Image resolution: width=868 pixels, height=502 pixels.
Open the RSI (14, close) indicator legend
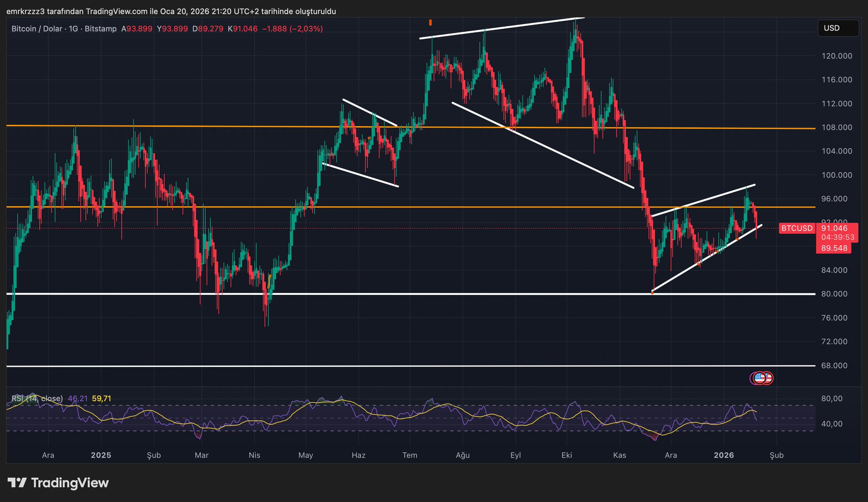click(x=37, y=399)
